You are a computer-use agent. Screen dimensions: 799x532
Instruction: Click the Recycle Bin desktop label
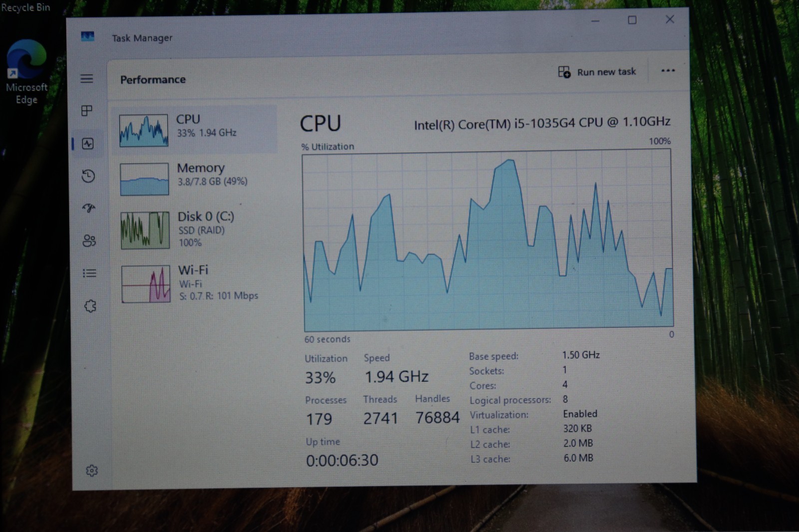(x=25, y=7)
